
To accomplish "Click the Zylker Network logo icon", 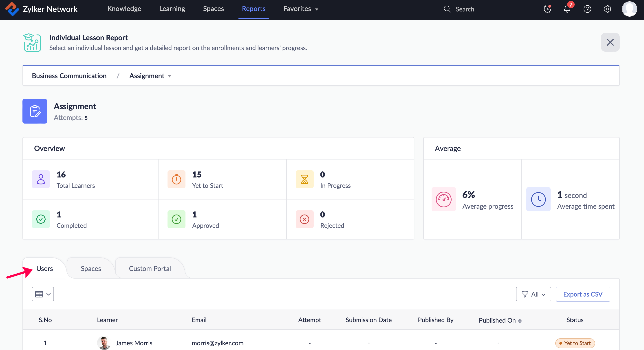I will 12,9.
